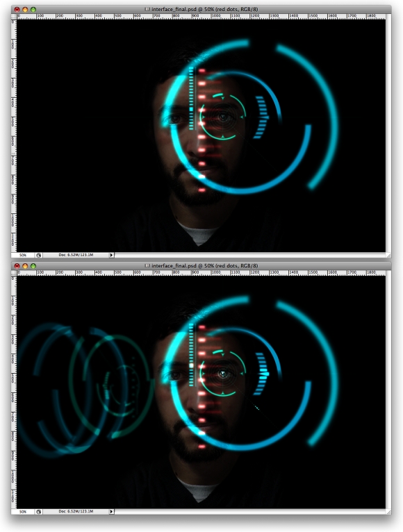403x532 pixels.
Task: Click the top window's resize grip corner
Action: (388, 255)
